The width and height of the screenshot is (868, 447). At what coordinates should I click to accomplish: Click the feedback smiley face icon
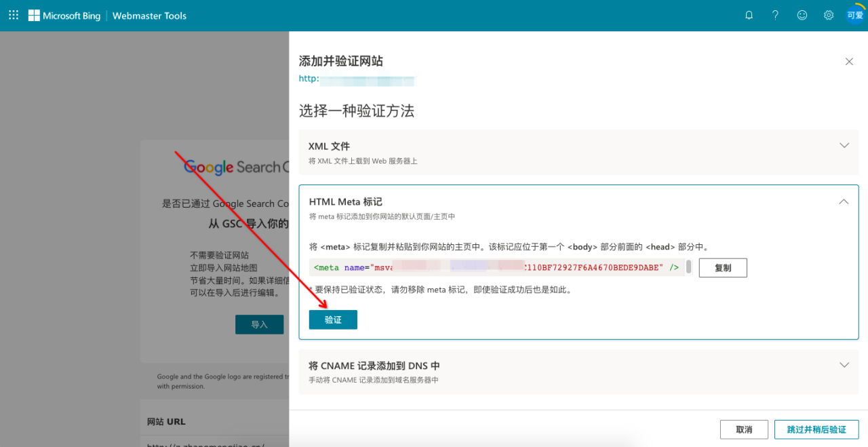point(802,15)
